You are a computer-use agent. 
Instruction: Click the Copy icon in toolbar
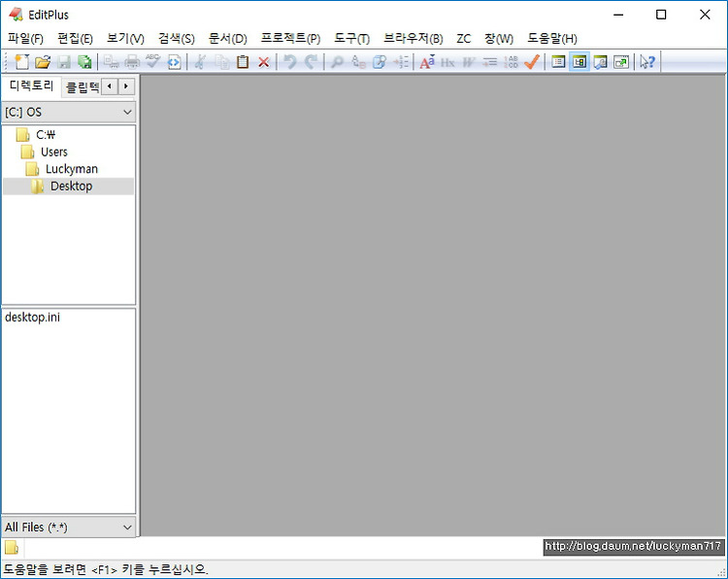pos(222,62)
